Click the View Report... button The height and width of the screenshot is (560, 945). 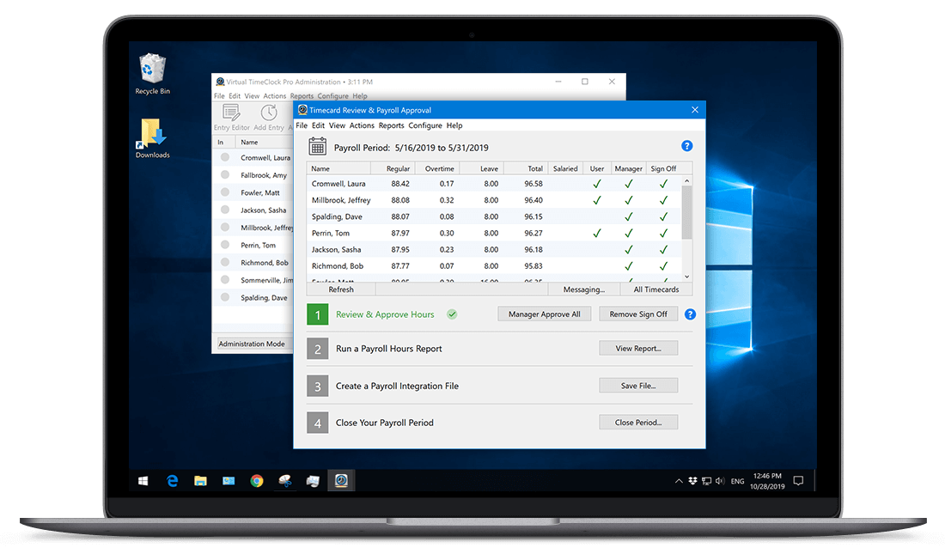(638, 349)
